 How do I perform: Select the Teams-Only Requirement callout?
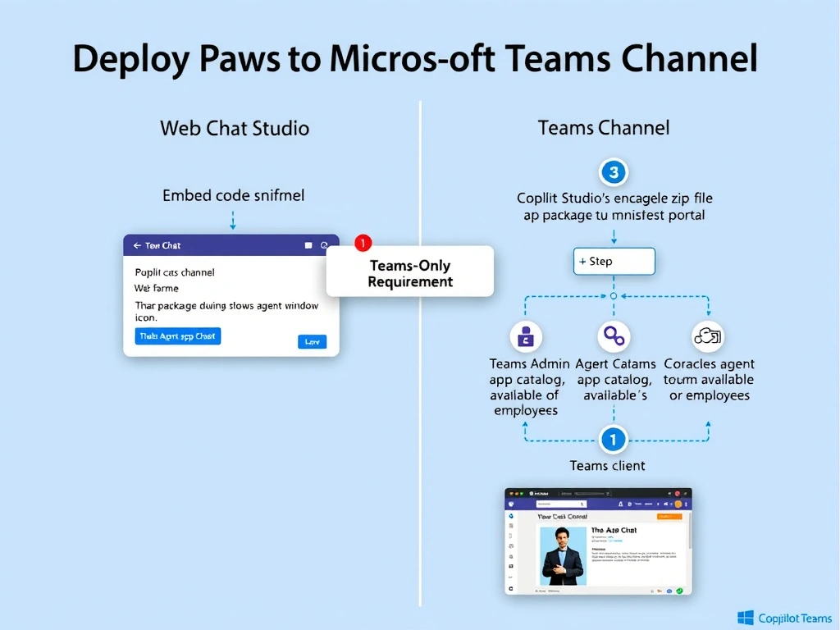click(x=410, y=272)
